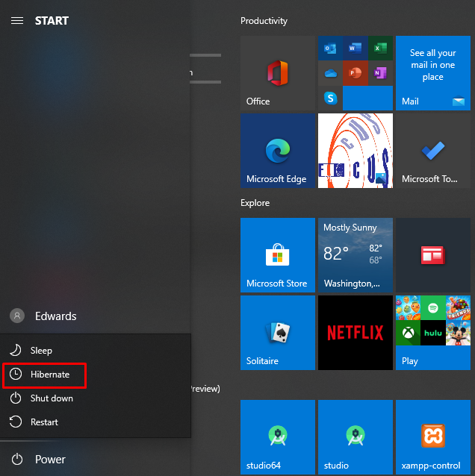The height and width of the screenshot is (476, 475).
Task: Open the hamburger menu next to START
Action: (17, 21)
